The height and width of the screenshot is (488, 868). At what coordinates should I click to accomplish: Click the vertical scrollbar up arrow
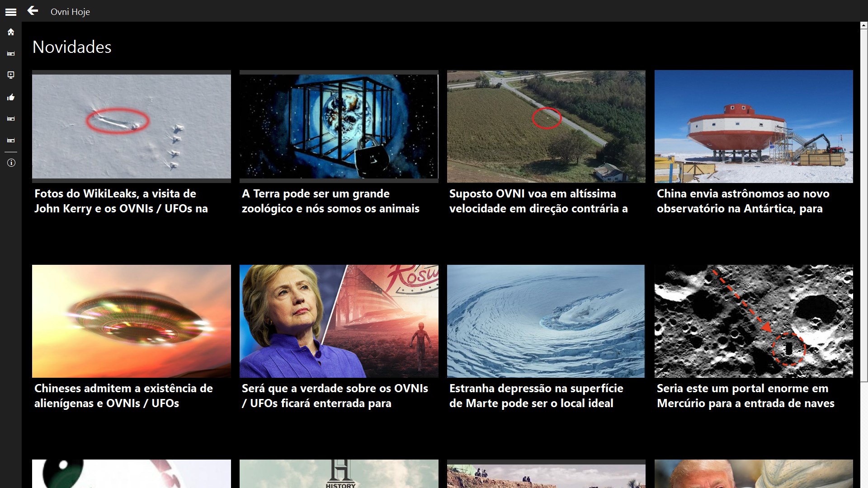864,26
